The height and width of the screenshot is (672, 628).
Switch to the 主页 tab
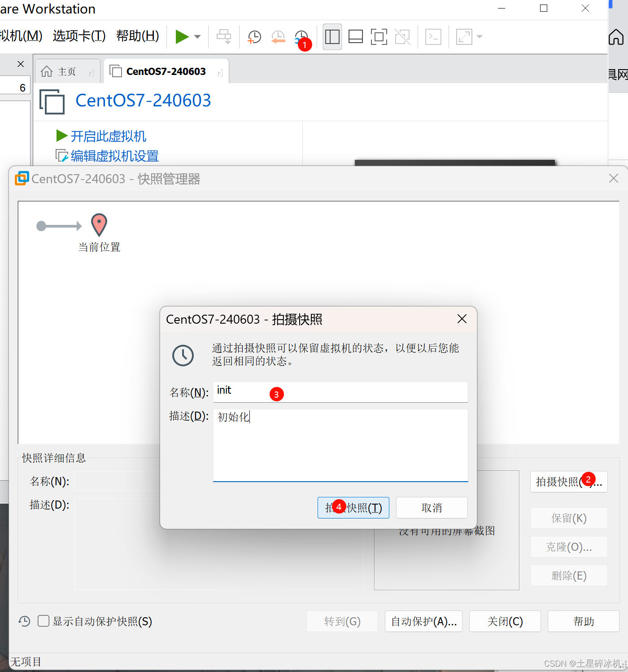67,72
